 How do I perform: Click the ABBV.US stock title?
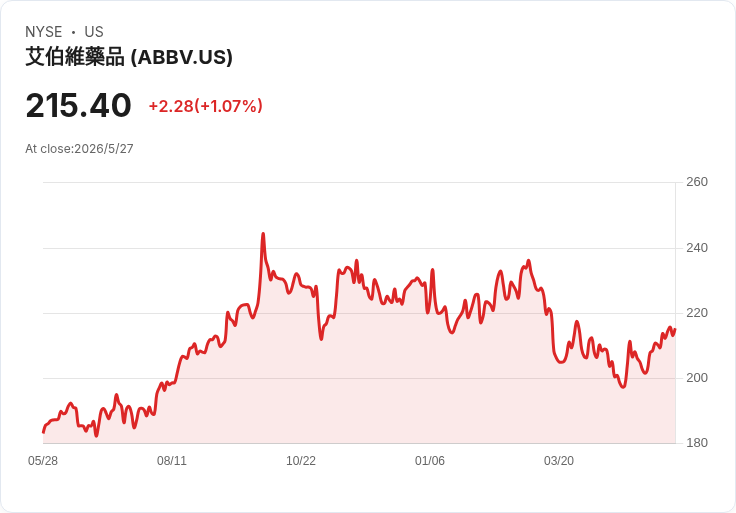coord(129,57)
